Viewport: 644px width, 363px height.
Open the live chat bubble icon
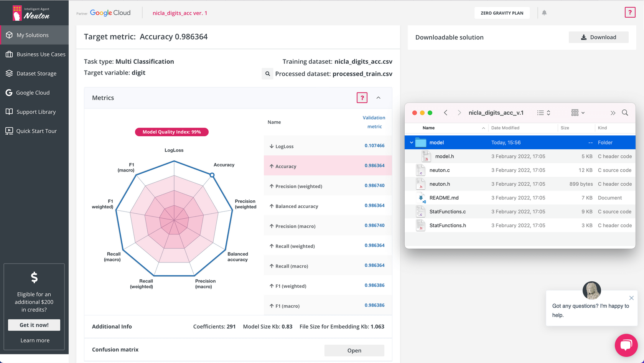click(626, 345)
